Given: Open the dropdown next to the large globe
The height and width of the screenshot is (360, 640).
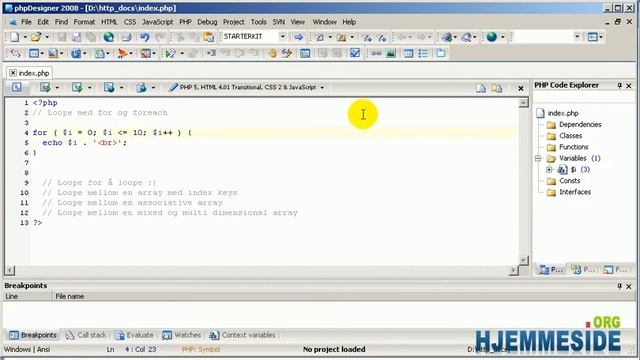Looking at the screenshot, I should click(x=502, y=37).
